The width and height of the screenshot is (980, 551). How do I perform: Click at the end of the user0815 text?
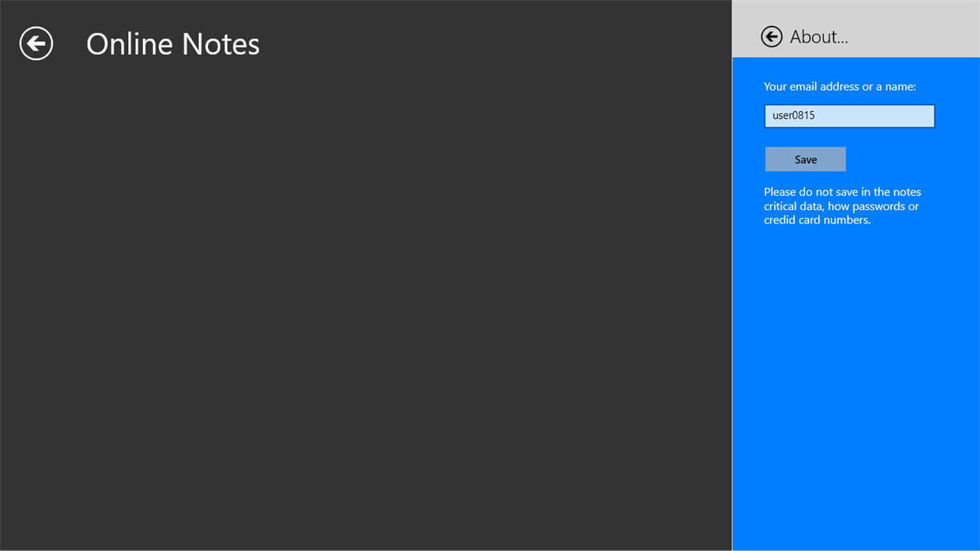pos(817,116)
